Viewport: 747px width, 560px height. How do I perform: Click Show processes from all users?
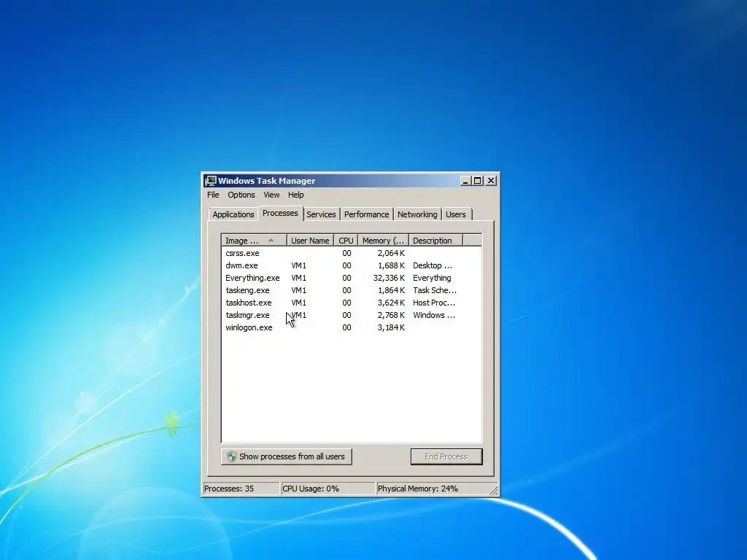(x=286, y=456)
